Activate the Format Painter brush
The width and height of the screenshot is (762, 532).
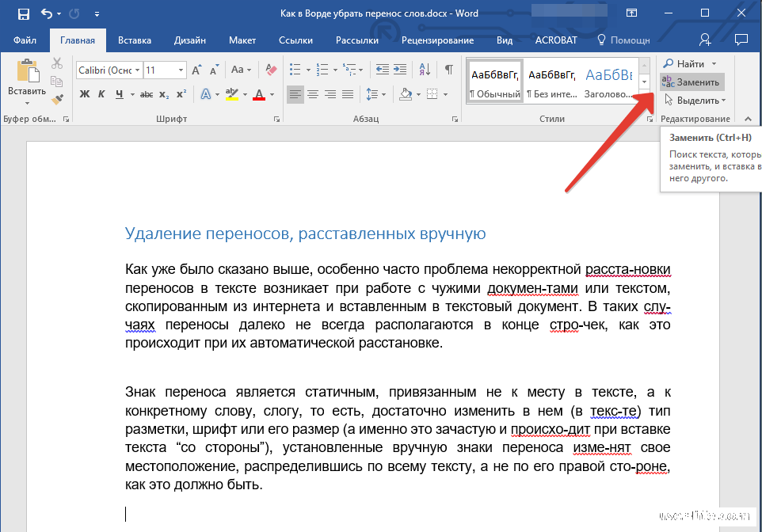[x=57, y=99]
